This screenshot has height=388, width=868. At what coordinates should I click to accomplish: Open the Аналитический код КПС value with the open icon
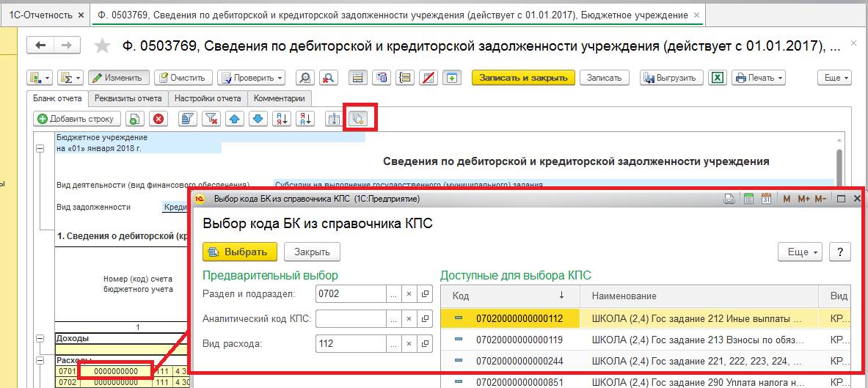[425, 318]
